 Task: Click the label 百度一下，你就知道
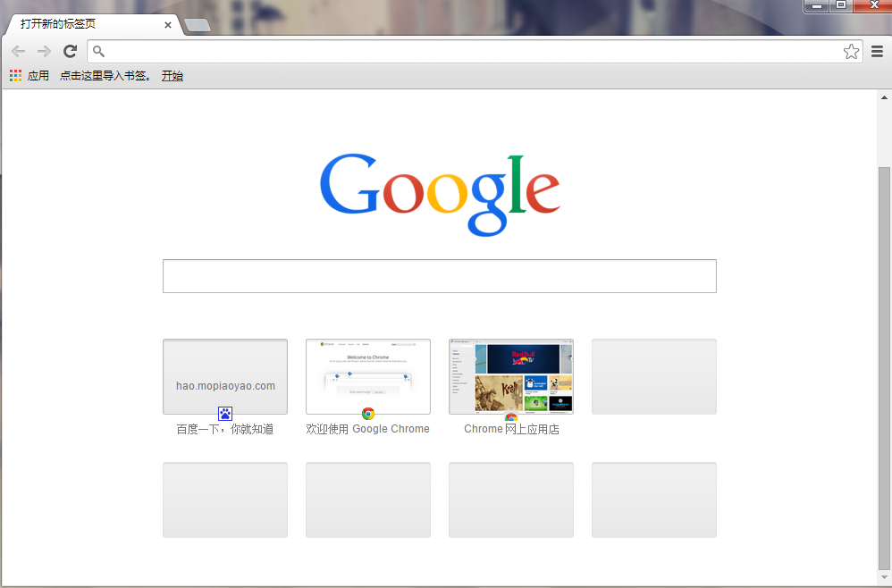pyautogui.click(x=224, y=429)
